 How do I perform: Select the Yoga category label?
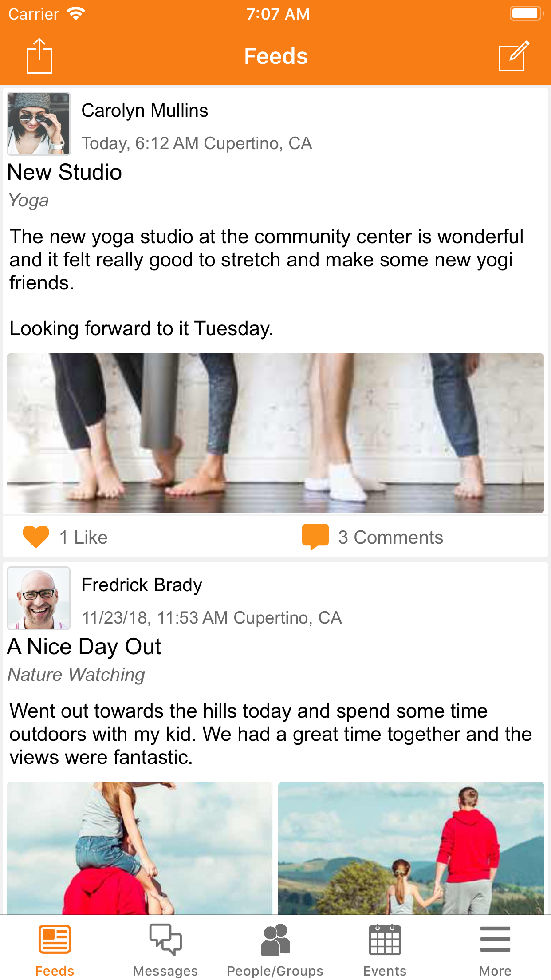29,201
